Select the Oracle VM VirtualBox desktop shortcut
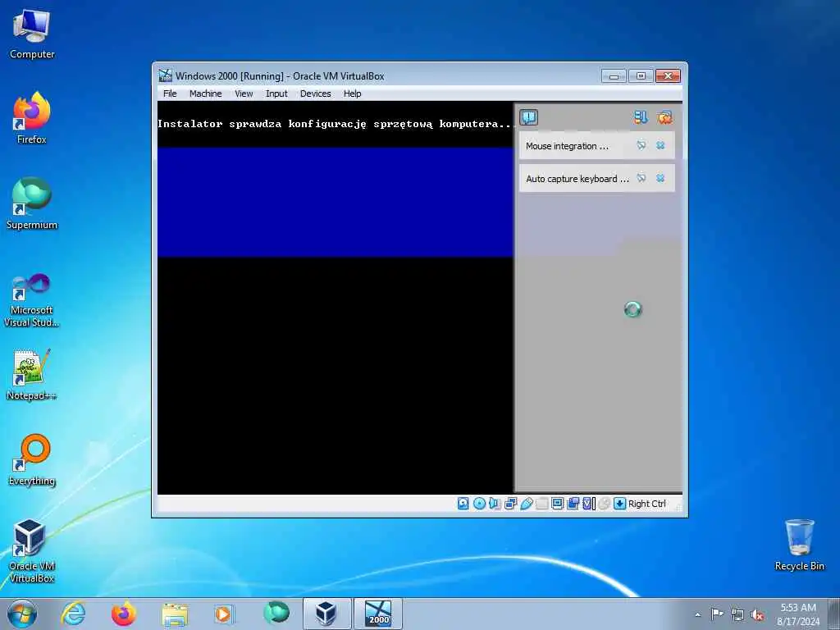This screenshot has width=840, height=630. (x=32, y=550)
